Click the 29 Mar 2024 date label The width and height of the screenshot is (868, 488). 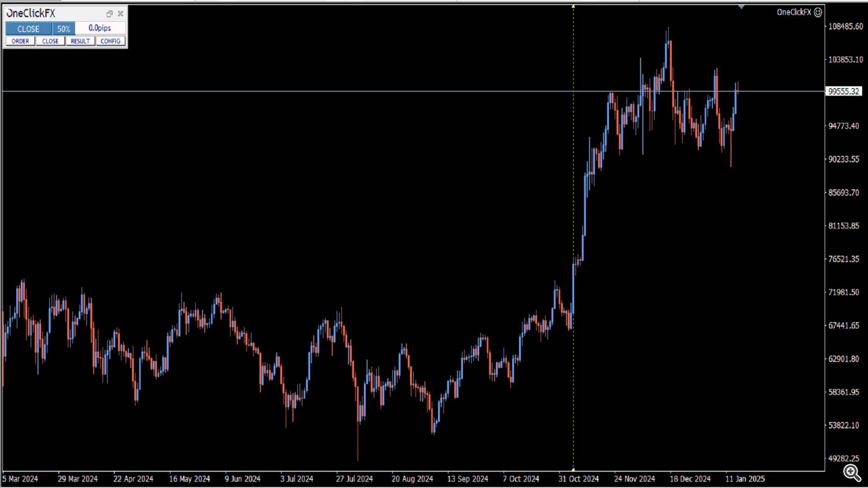coord(78,479)
